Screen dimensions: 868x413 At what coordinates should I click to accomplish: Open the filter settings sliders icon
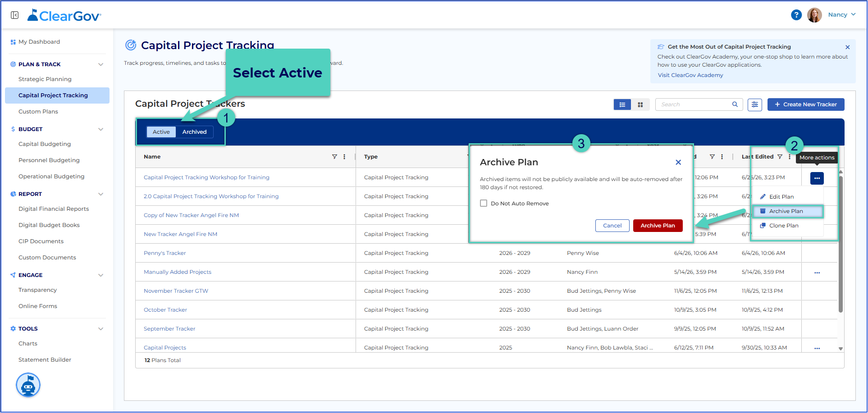[755, 104]
